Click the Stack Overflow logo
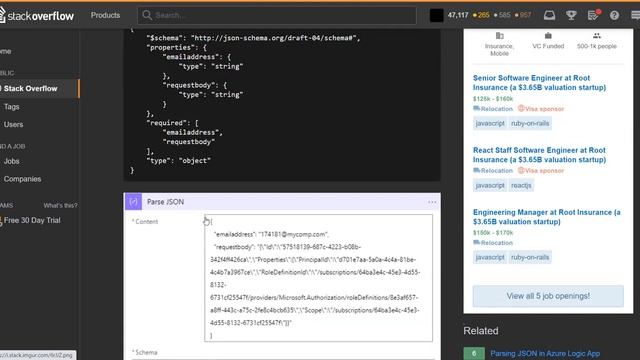This screenshot has height=360, width=640. point(37,16)
